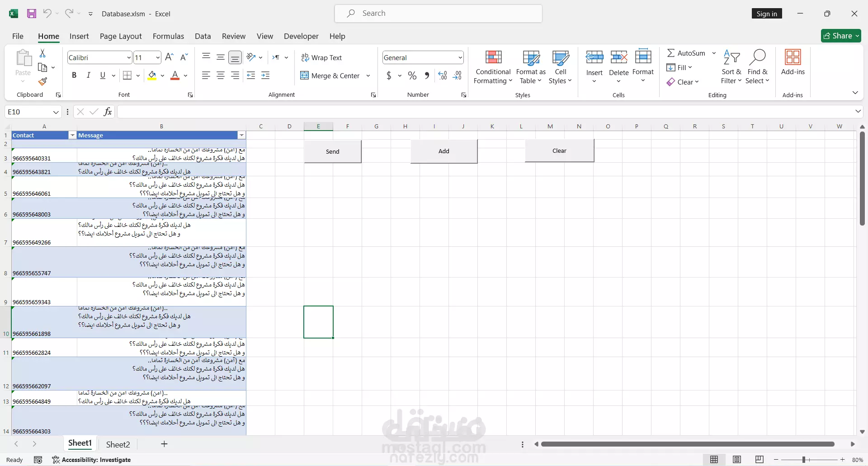The width and height of the screenshot is (868, 466).
Task: Click the Copy icon
Action: (42, 68)
